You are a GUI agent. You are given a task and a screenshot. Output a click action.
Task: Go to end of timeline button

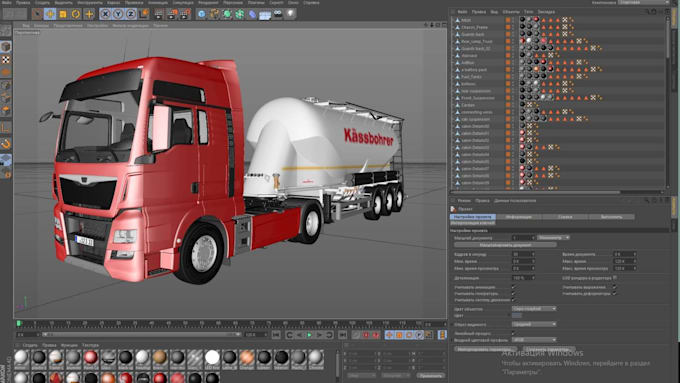343,335
